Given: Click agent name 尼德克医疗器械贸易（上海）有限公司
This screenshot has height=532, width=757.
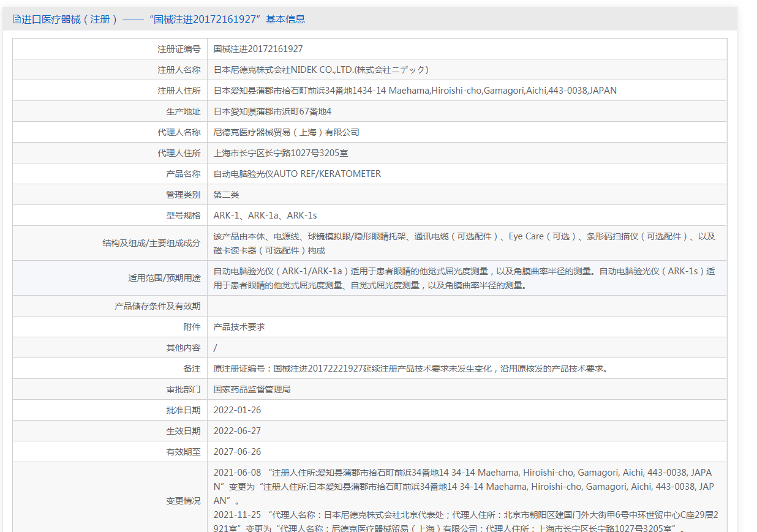Looking at the screenshot, I should [286, 132].
